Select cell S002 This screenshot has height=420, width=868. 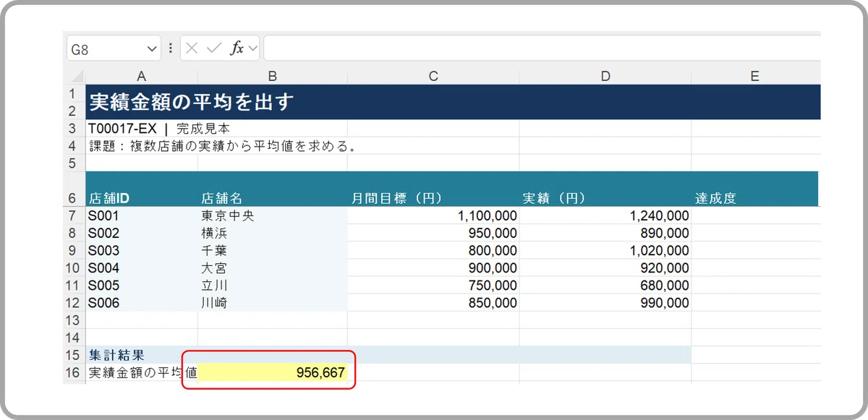[x=141, y=233]
